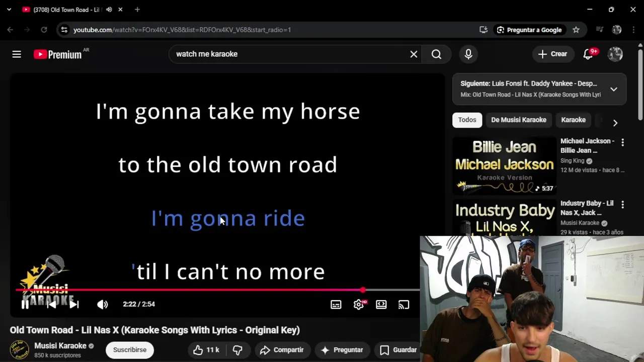The height and width of the screenshot is (362, 644).
Task: Pause the karaoke video
Action: (x=25, y=304)
